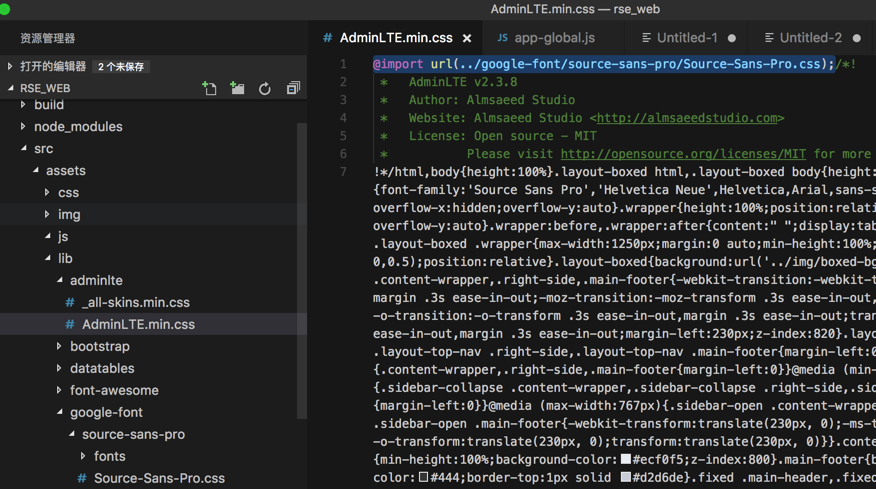This screenshot has height=489, width=876.
Task: Collapse all folders with the collapse icon
Action: click(293, 88)
